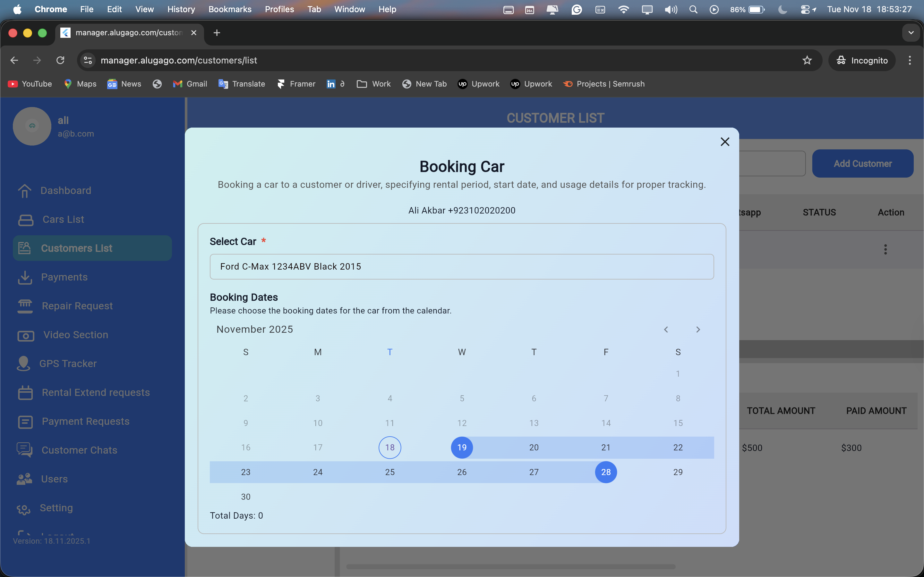
Task: Click Customer Chats bubble icon
Action: [x=24, y=450]
